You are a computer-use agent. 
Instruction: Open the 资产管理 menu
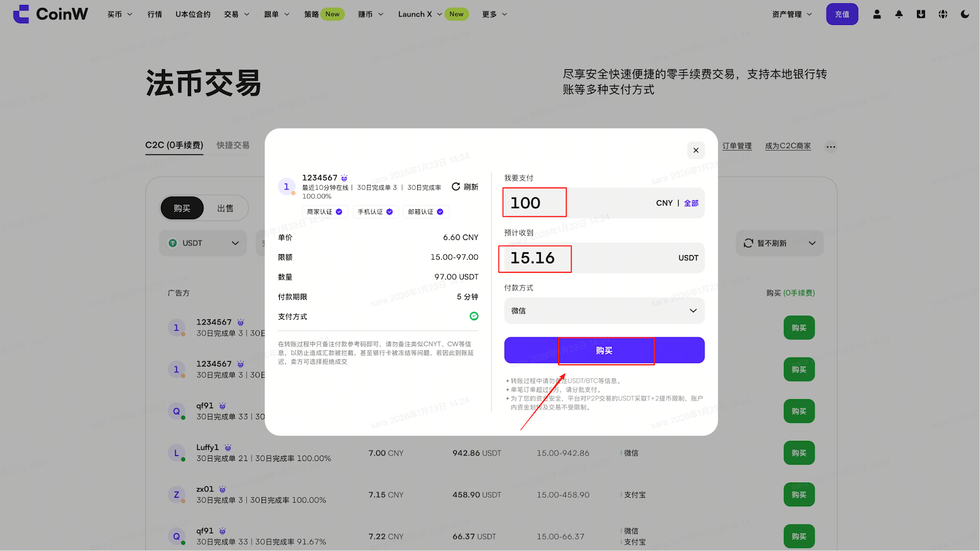pos(791,14)
